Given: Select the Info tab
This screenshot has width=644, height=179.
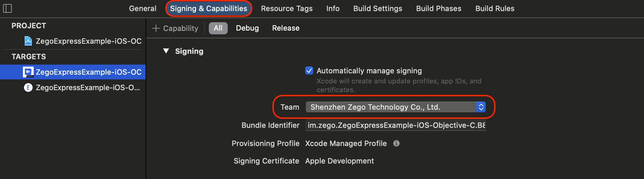Looking at the screenshot, I should [333, 8].
